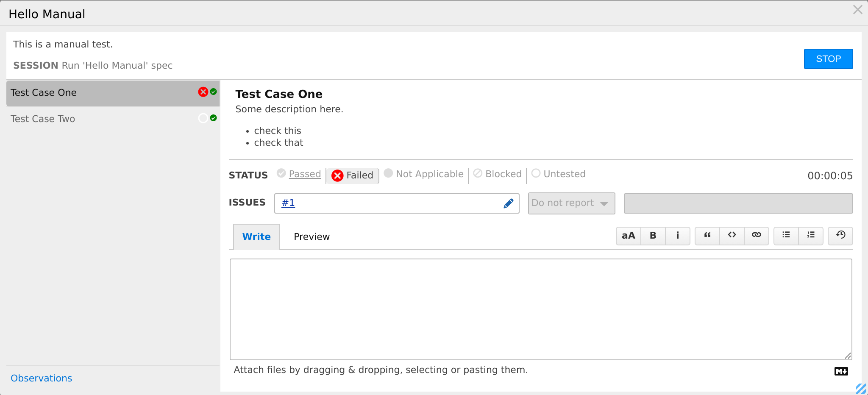Open the Observations link
The image size is (868, 395).
(x=41, y=378)
